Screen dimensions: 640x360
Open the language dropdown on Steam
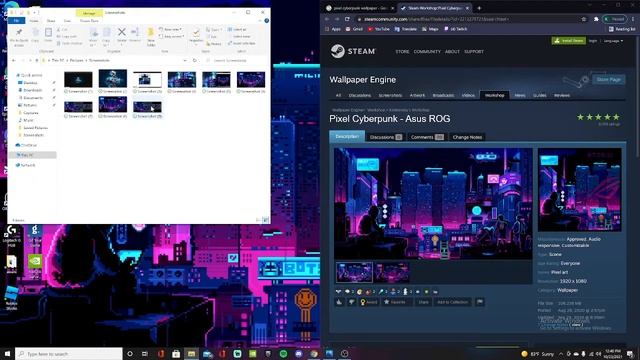pos(613,41)
